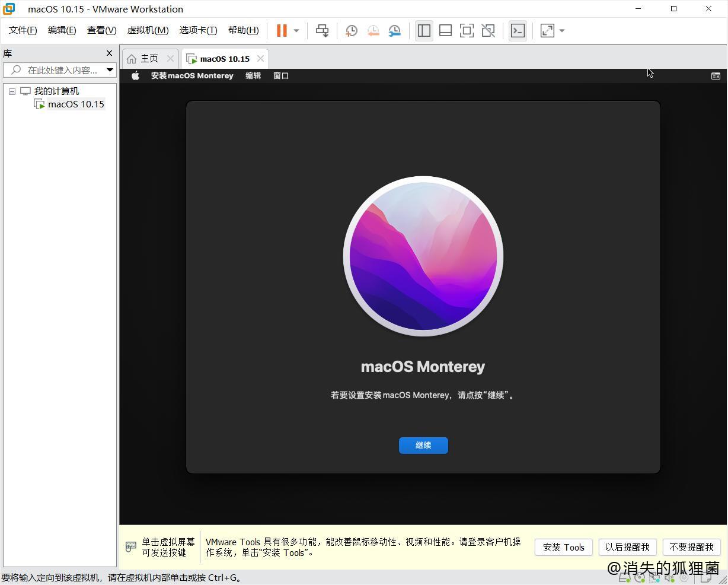Screen dimensions: 728x585
Task: Revert to snapshot using the orange arrow clock icon
Action: tap(373, 31)
